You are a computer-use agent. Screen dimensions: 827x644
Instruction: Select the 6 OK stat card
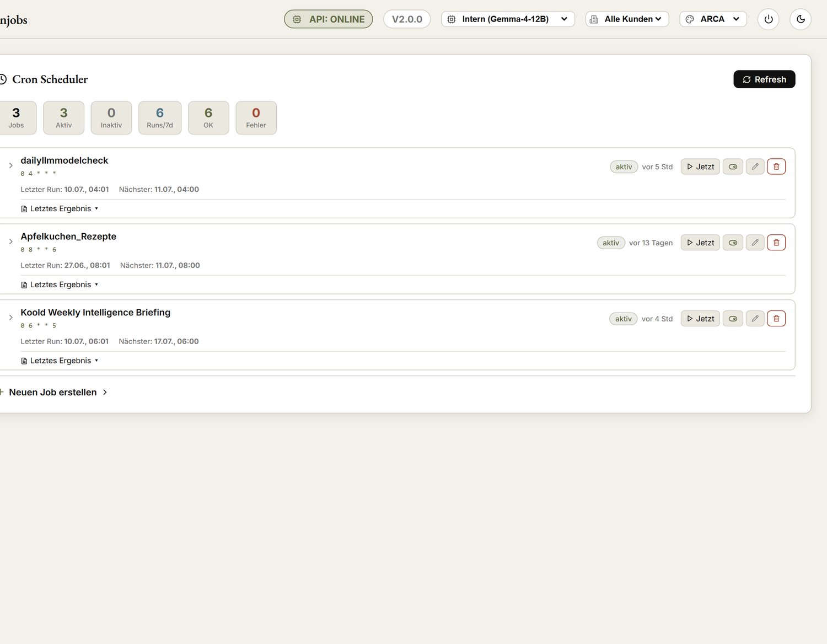(x=208, y=117)
